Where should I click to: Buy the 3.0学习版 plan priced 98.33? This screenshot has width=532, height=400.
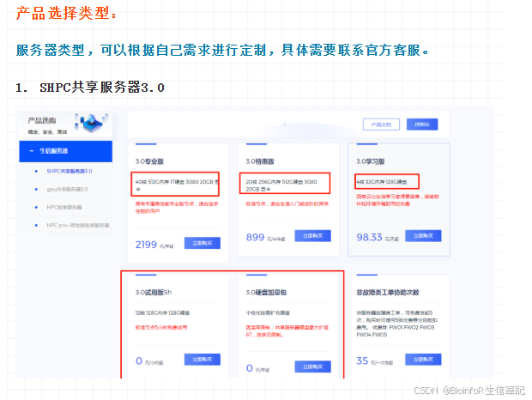point(423,235)
